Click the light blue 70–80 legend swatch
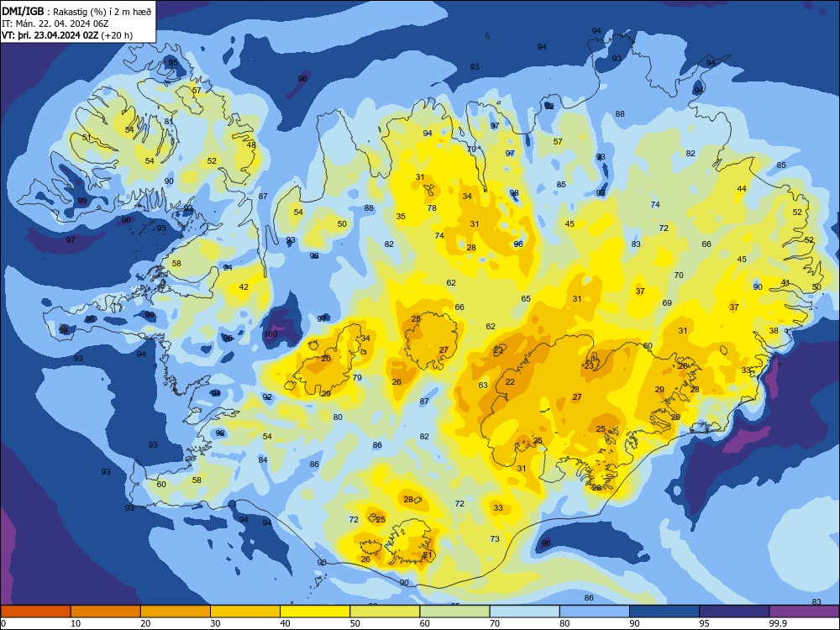840x630 pixels. [x=524, y=612]
